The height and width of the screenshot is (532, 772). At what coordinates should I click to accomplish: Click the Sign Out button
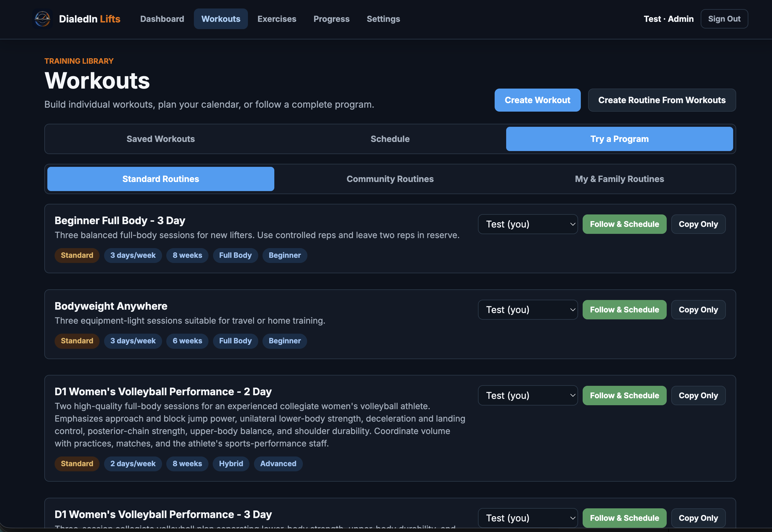click(x=724, y=19)
